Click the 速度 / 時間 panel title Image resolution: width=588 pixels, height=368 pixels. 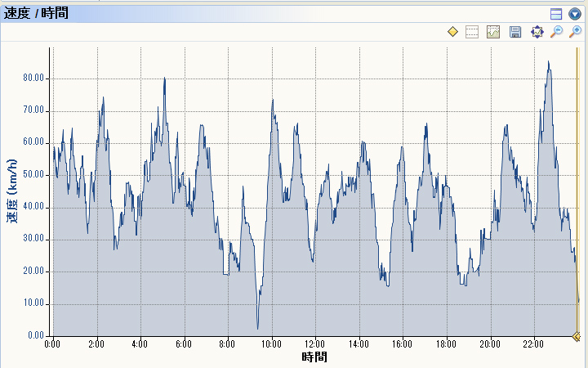36,13
